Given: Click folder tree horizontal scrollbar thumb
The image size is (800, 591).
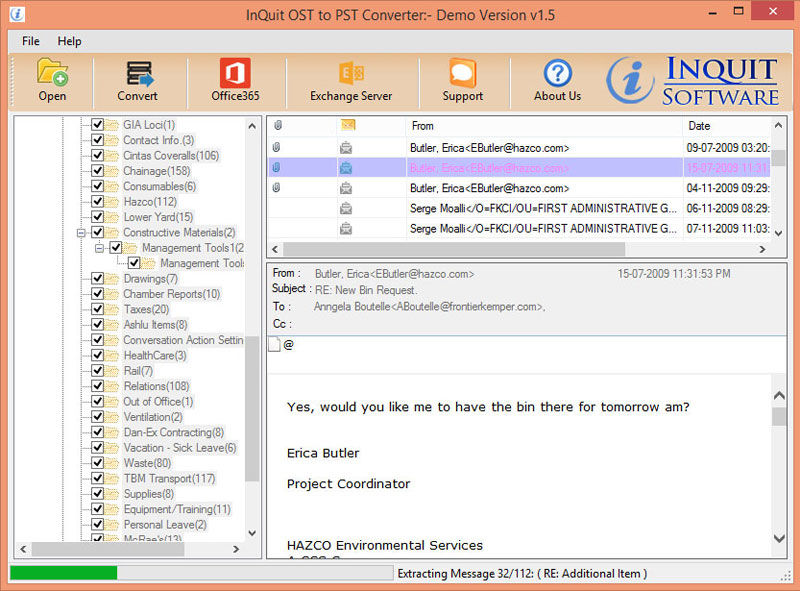Looking at the screenshot, I should click(x=108, y=549).
